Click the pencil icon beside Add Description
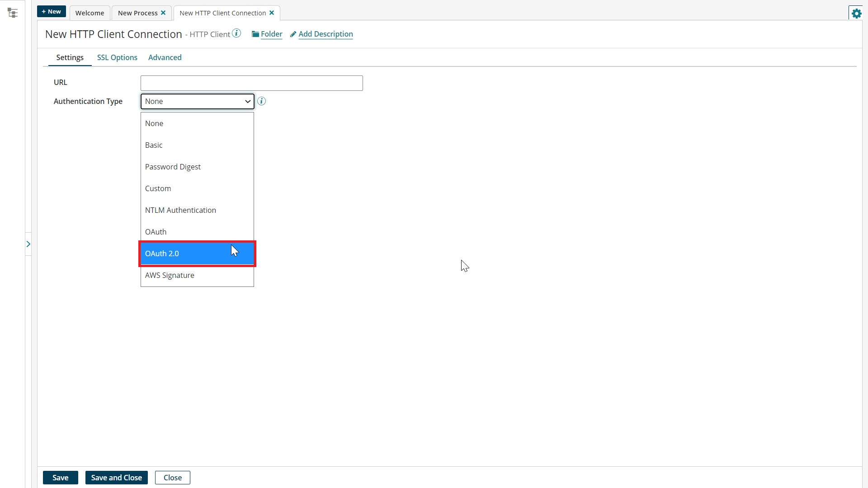Screen dimensions: 868x488 coord(293,34)
